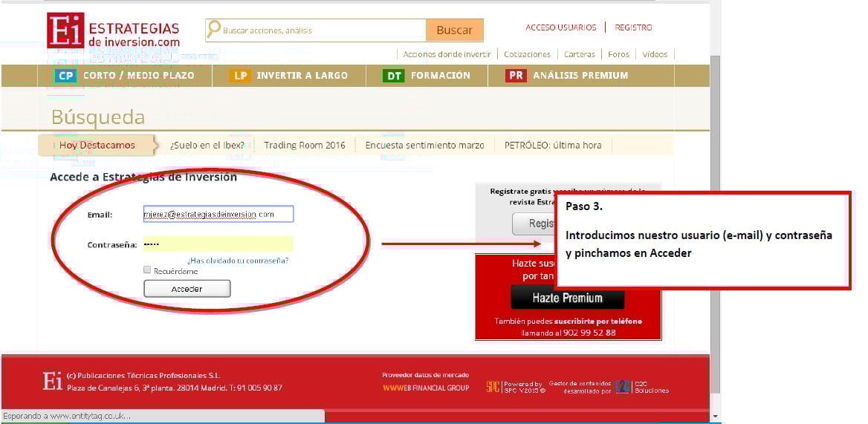Click the DT badge icon
Screen dimensions: 868x424
tap(394, 76)
